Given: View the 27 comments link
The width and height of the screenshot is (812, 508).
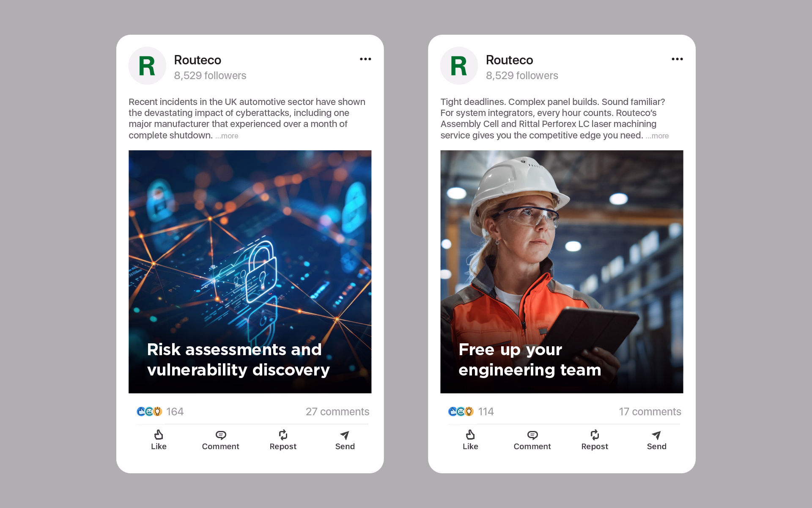Looking at the screenshot, I should click(x=337, y=411).
